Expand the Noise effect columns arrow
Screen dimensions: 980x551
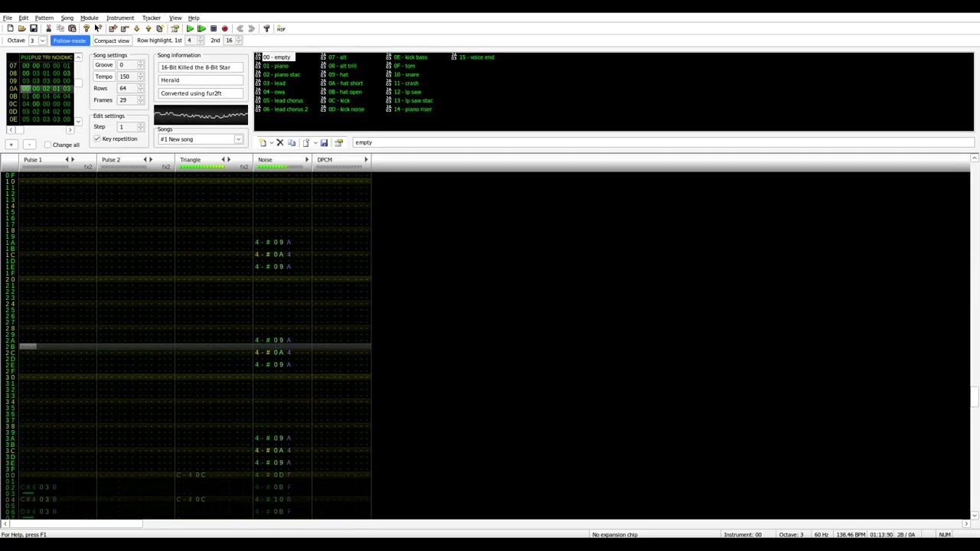tap(307, 160)
